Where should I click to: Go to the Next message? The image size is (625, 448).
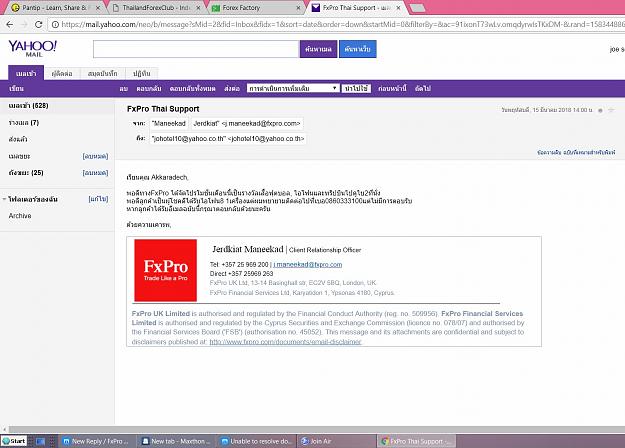pos(423,88)
